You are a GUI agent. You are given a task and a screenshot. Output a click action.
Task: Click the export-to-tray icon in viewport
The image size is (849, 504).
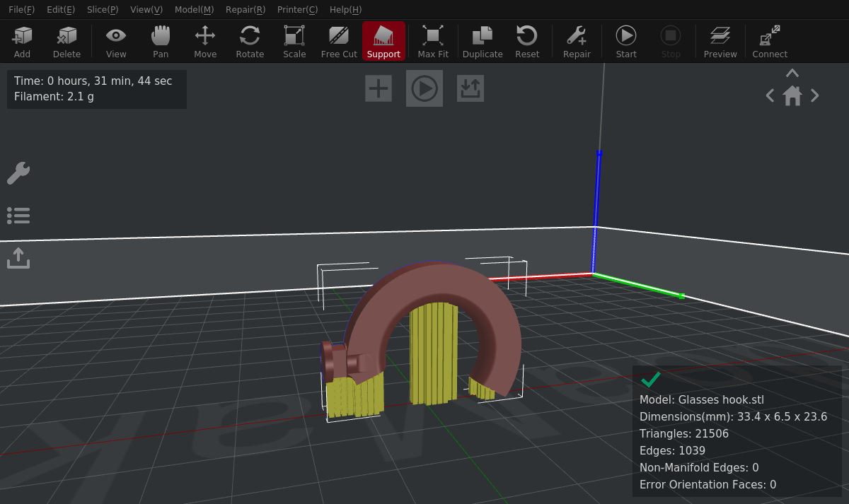tap(470, 88)
